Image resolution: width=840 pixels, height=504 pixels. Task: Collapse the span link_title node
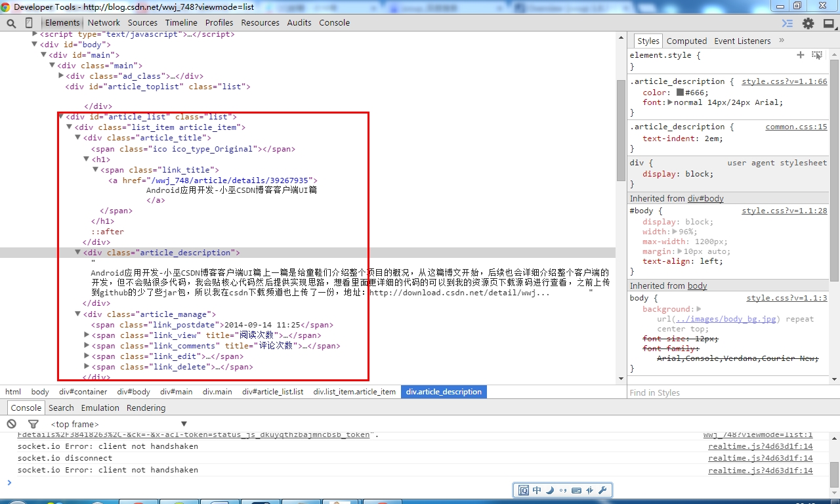click(95, 170)
